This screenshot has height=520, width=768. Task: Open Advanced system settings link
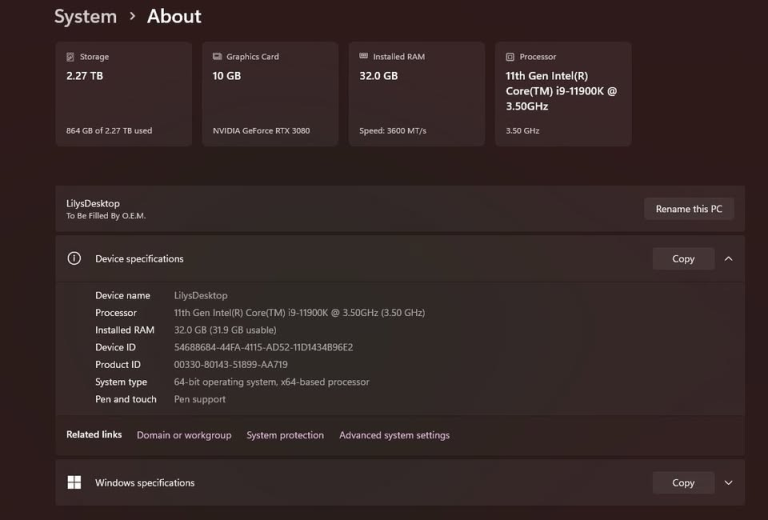tap(394, 435)
